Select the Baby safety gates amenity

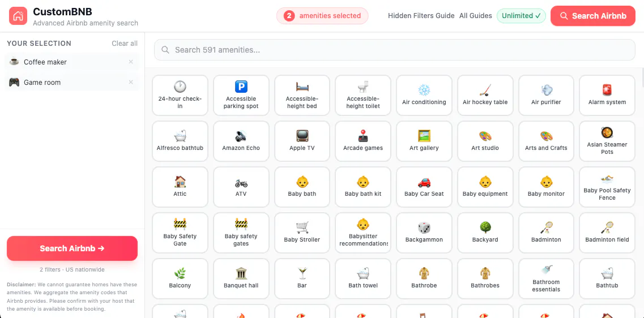[241, 233]
